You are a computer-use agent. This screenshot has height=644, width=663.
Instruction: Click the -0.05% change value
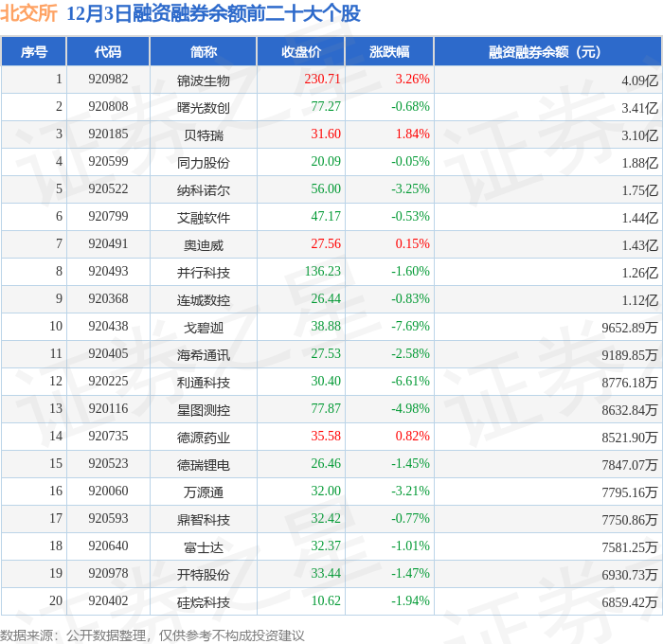click(410, 162)
